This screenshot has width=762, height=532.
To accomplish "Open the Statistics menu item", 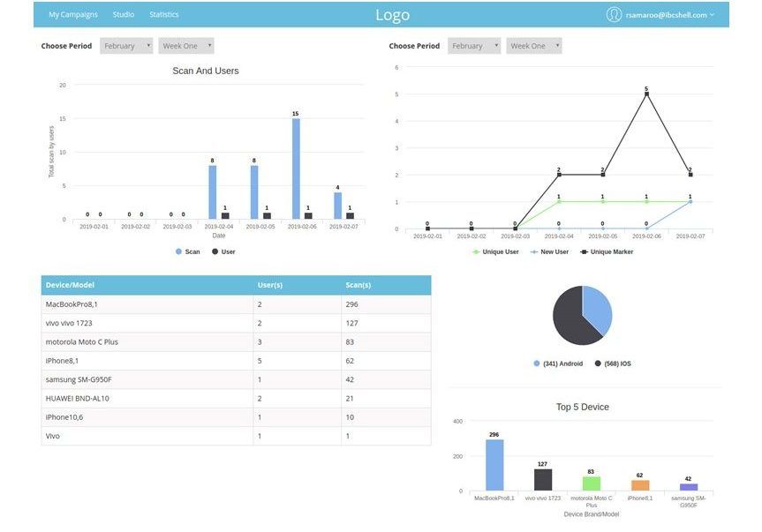I will (x=164, y=15).
